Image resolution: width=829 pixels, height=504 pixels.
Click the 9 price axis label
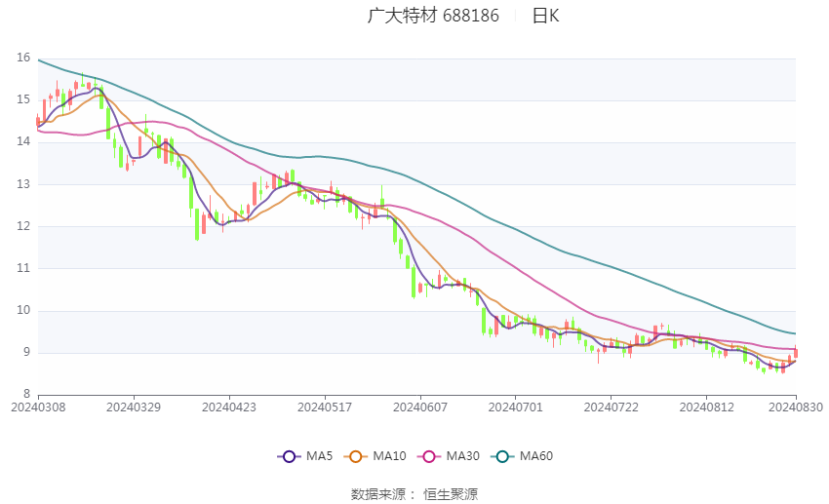point(26,352)
